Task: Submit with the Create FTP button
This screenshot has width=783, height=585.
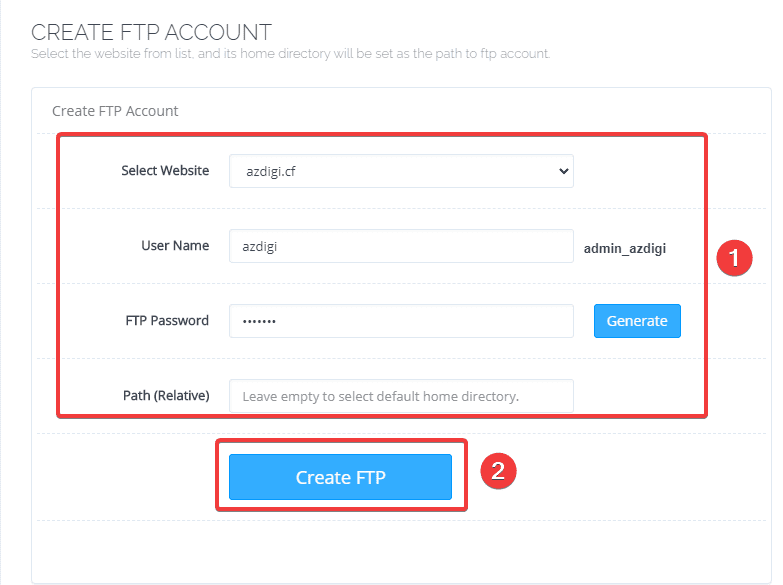Action: click(x=340, y=477)
